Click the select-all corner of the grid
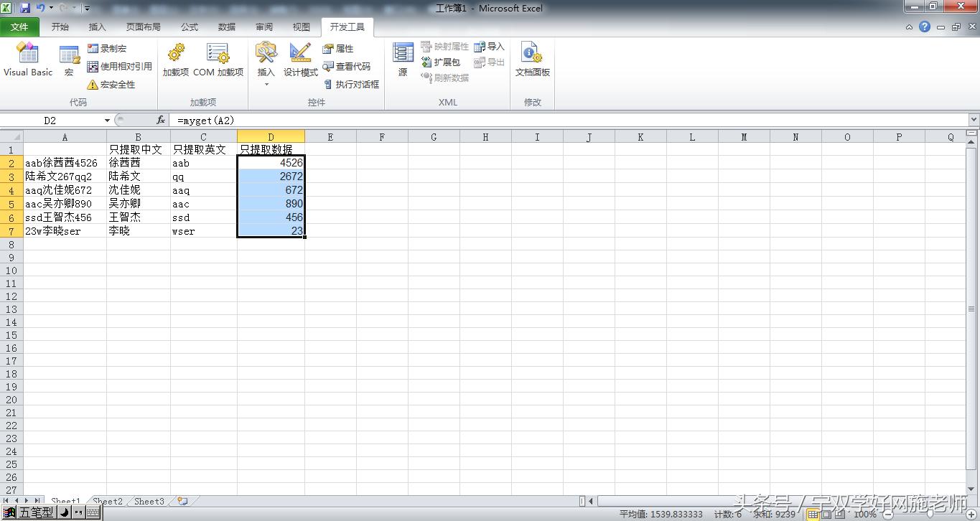The image size is (980, 521). click(x=11, y=137)
